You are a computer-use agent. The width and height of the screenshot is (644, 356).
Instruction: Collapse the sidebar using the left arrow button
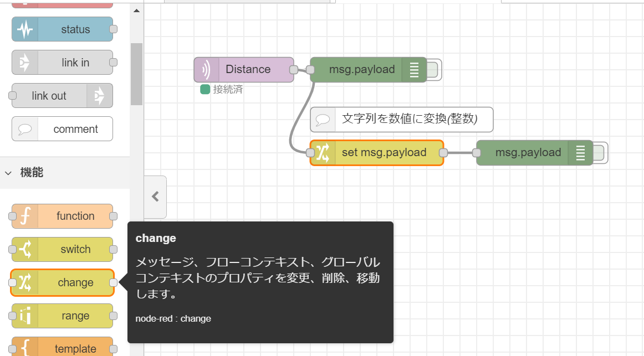click(154, 197)
